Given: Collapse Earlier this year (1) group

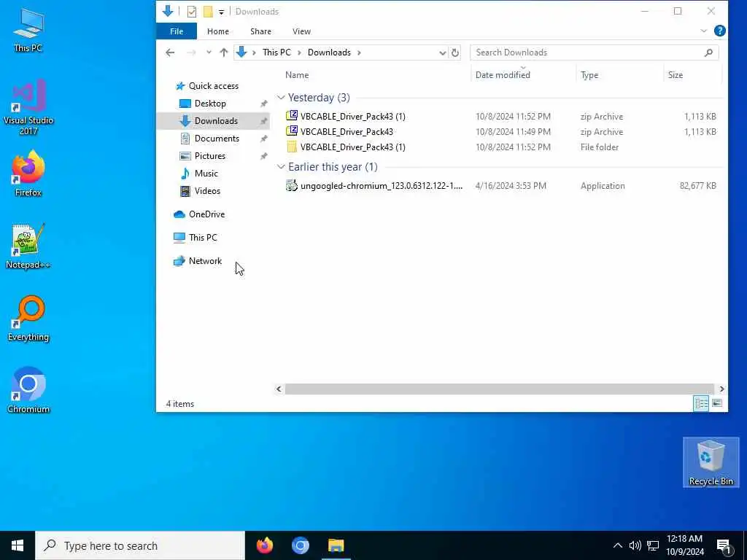Looking at the screenshot, I should click(x=281, y=167).
